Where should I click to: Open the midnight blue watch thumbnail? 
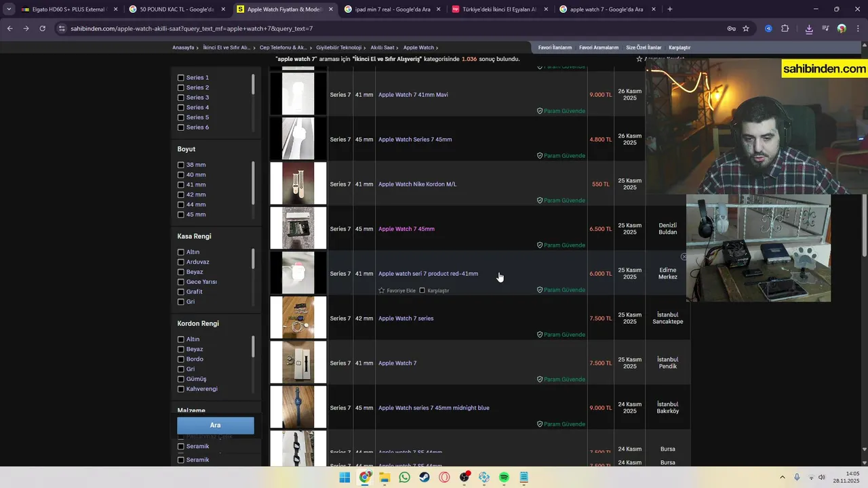[298, 407]
